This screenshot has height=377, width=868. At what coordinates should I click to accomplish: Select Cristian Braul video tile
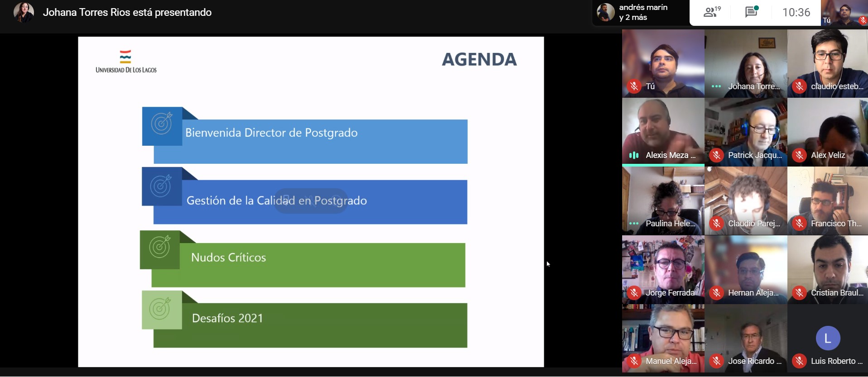[x=828, y=270]
